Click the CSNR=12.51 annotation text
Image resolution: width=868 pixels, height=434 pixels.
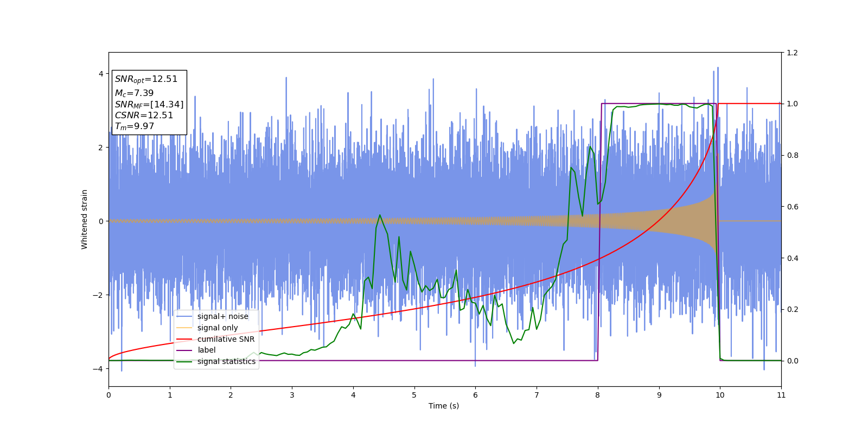144,116
